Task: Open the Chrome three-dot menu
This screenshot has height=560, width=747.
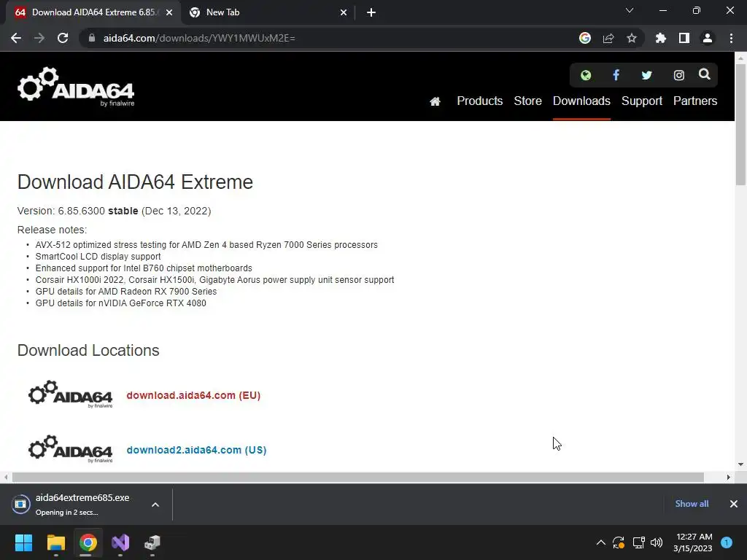Action: point(731,38)
